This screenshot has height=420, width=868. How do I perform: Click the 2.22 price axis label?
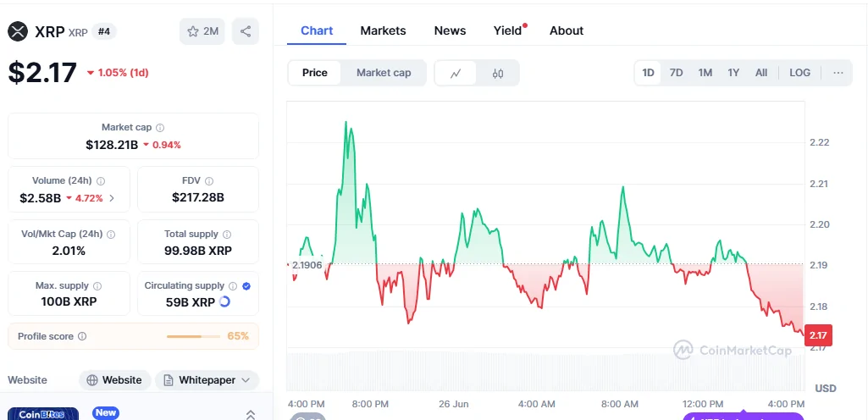tap(819, 142)
